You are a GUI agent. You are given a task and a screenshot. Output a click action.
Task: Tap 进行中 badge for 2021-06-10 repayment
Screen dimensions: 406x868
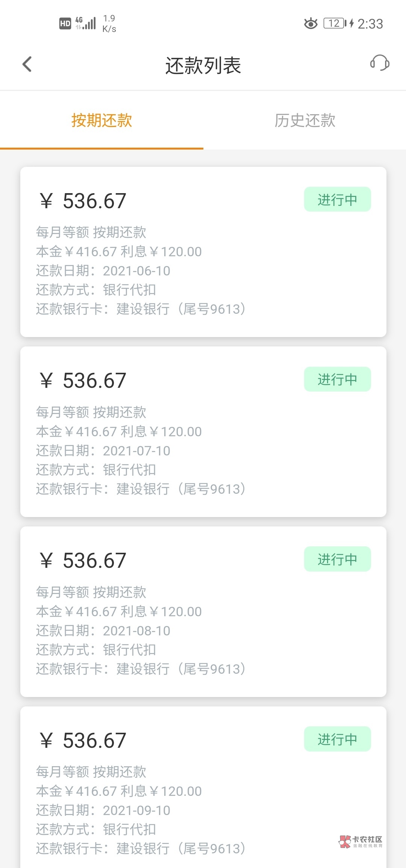[x=337, y=200]
